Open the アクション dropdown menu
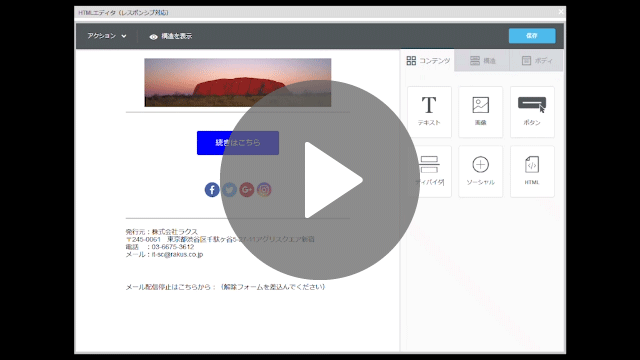Viewport: 640px width, 360px height. [x=107, y=36]
